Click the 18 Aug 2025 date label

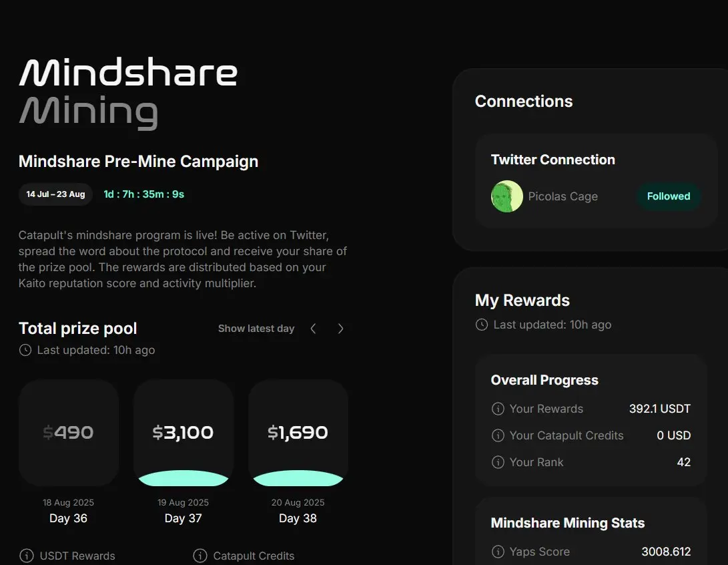(68, 502)
